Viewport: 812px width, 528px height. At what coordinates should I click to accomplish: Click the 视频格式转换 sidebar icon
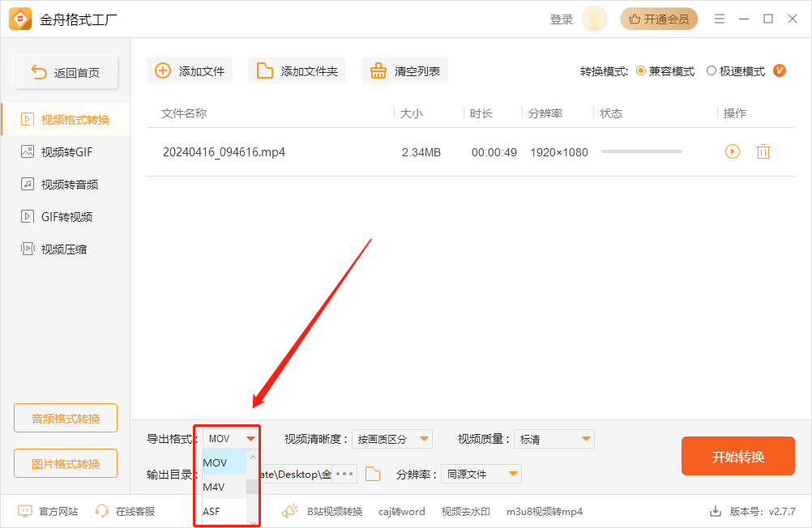pyautogui.click(x=27, y=120)
